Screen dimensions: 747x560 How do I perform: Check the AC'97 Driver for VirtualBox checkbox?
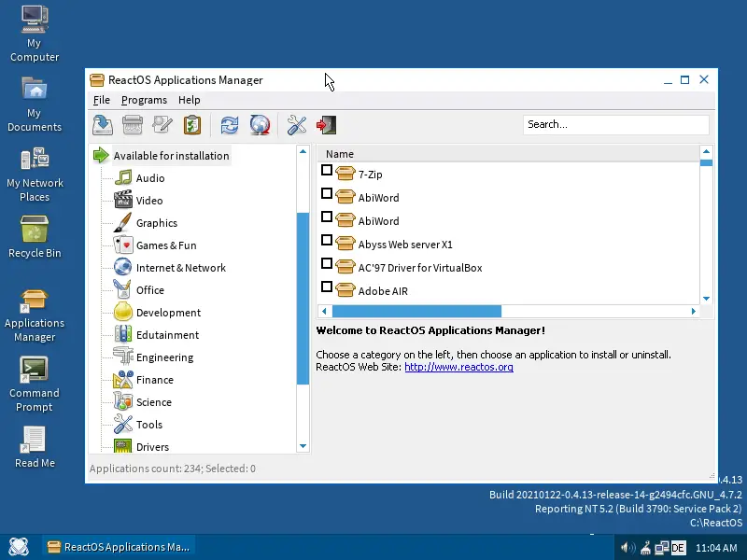[327, 263]
